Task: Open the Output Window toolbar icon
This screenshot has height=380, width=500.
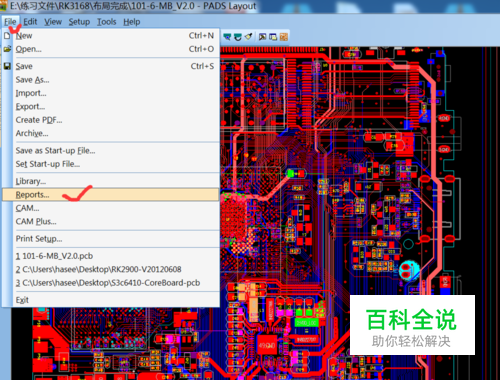Action: (x=263, y=37)
